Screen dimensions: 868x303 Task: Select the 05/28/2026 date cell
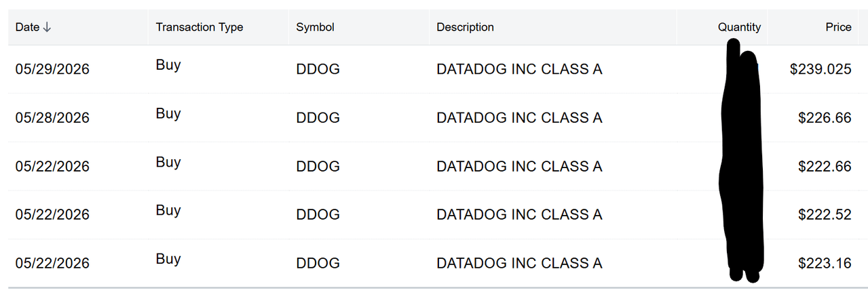pos(52,118)
